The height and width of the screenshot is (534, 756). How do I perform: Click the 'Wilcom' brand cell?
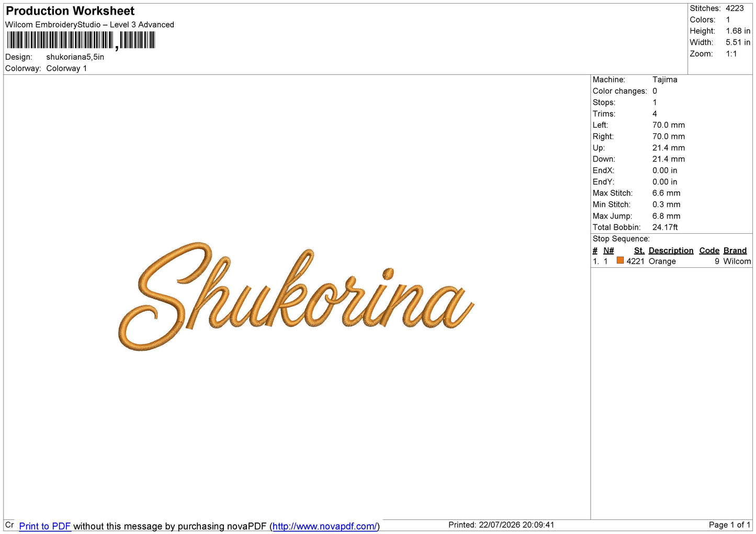[737, 262]
